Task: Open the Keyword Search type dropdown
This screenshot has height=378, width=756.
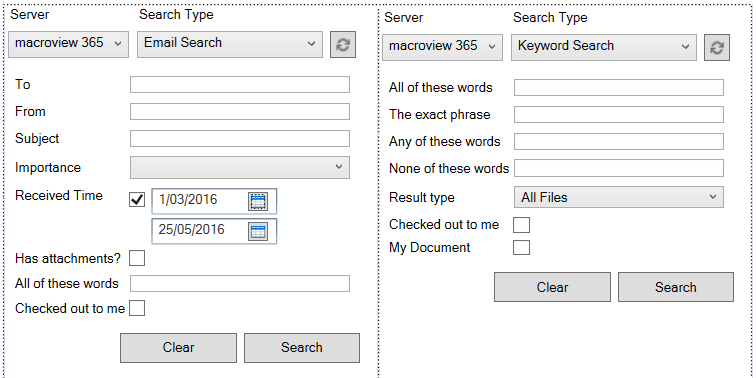Action: click(x=604, y=47)
